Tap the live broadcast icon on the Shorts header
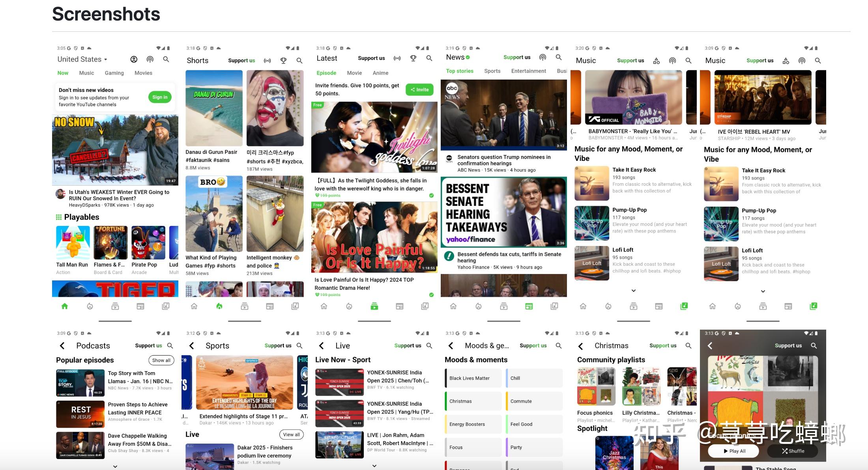868x470 pixels. coord(268,60)
